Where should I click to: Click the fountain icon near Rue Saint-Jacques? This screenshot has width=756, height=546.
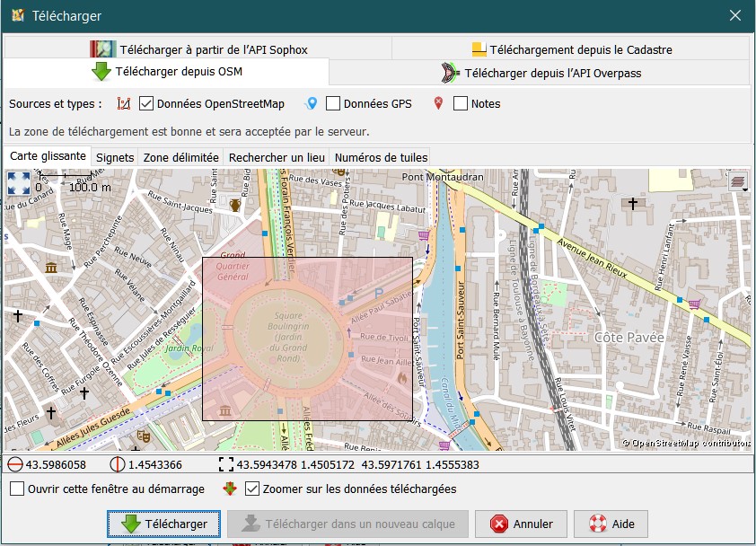click(x=235, y=205)
